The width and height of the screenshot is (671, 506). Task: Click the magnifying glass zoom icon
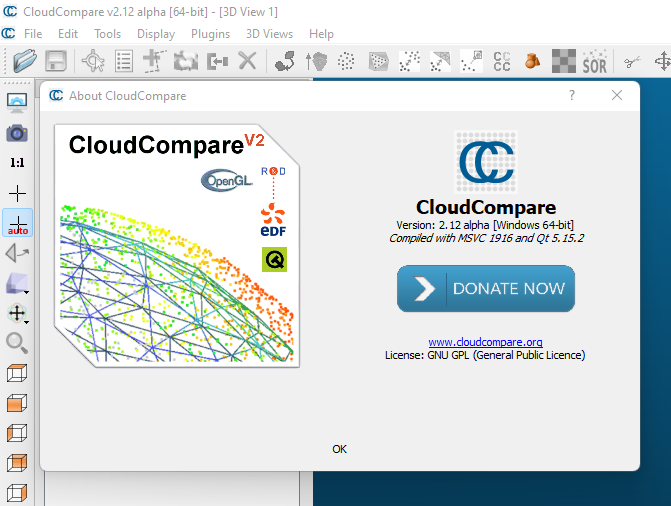pyautogui.click(x=17, y=343)
